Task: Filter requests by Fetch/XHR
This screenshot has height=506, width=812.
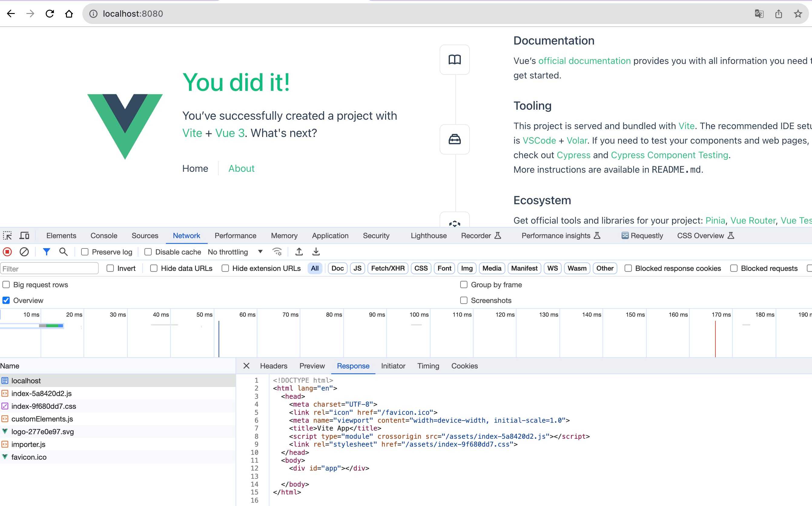Action: [x=388, y=268]
